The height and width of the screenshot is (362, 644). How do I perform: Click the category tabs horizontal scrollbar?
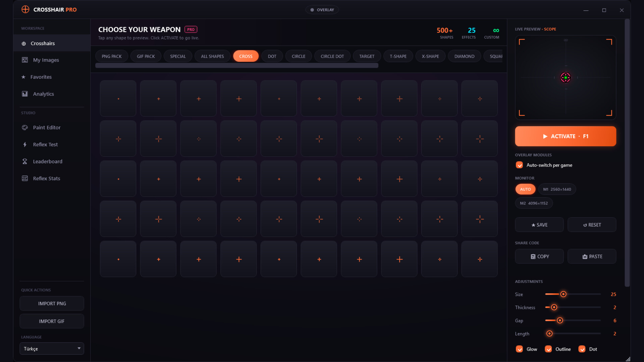[x=237, y=66]
